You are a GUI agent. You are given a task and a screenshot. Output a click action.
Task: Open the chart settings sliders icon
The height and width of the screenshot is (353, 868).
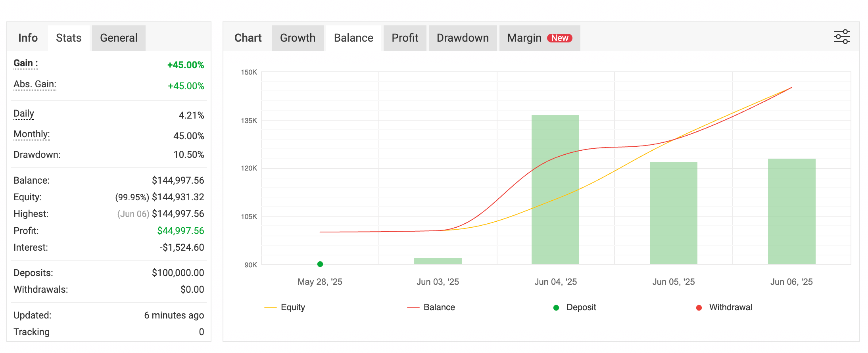pyautogui.click(x=841, y=37)
